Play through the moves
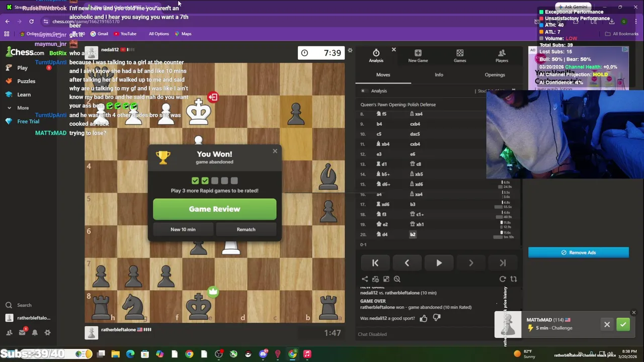644x362 pixels. pos(439,263)
